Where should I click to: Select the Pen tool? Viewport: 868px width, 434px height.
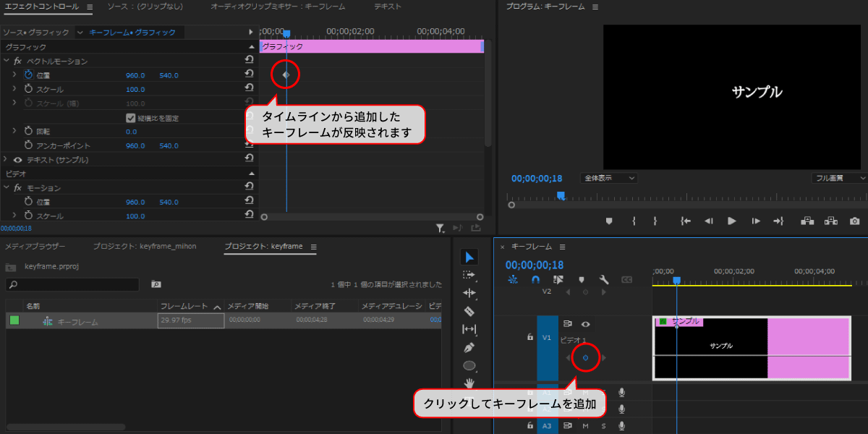(469, 347)
